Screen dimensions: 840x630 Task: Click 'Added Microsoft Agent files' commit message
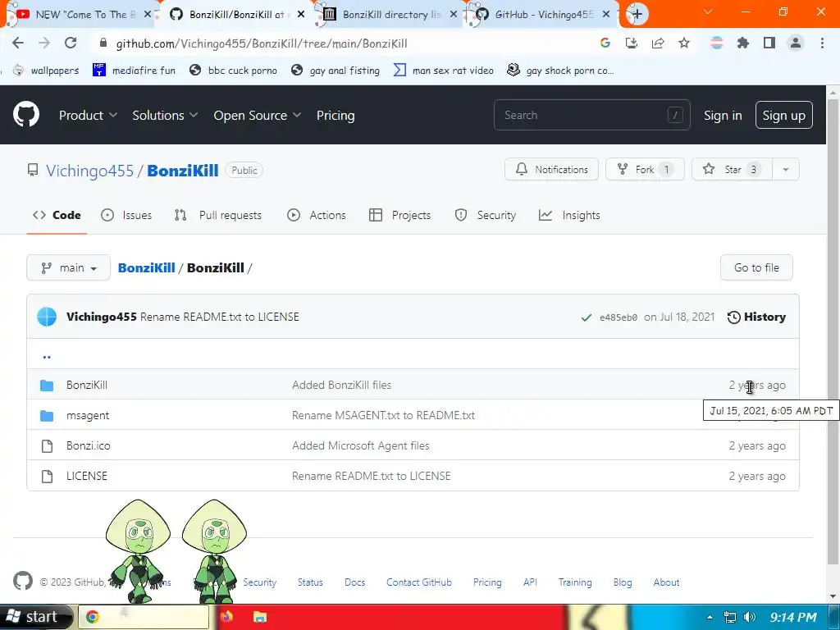click(x=361, y=445)
